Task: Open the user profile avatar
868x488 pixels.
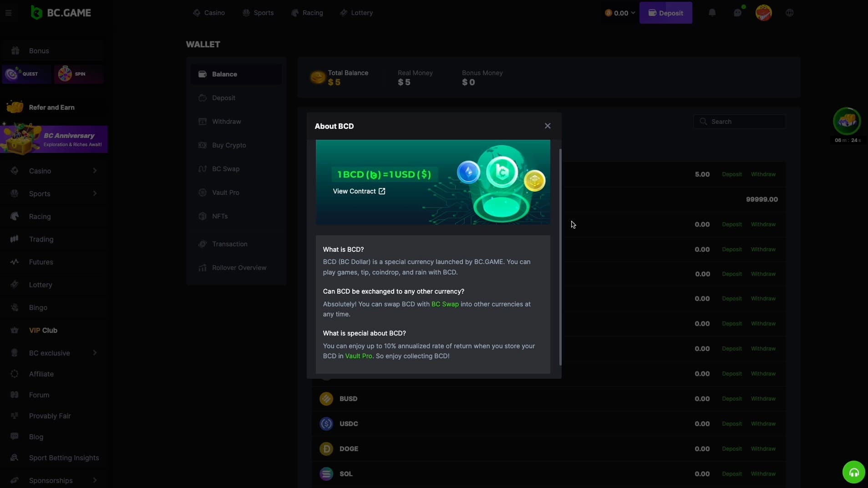Action: tap(764, 13)
